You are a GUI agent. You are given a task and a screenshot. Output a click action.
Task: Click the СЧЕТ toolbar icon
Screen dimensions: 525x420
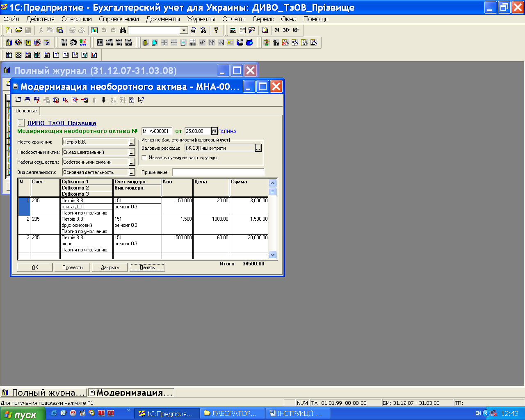click(110, 42)
